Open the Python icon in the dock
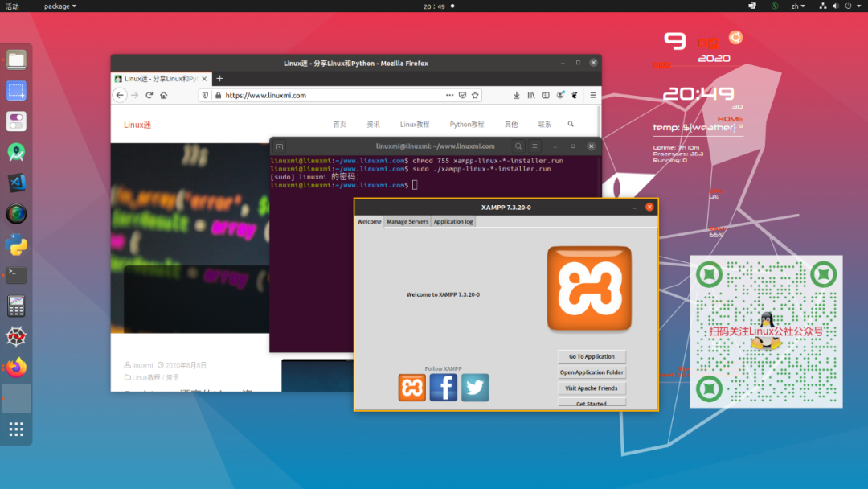Image resolution: width=868 pixels, height=489 pixels. click(16, 244)
